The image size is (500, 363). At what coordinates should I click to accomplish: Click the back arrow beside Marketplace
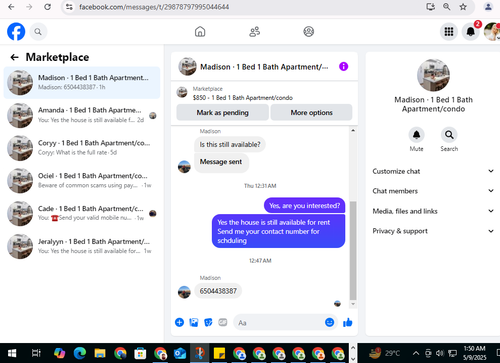(x=14, y=57)
